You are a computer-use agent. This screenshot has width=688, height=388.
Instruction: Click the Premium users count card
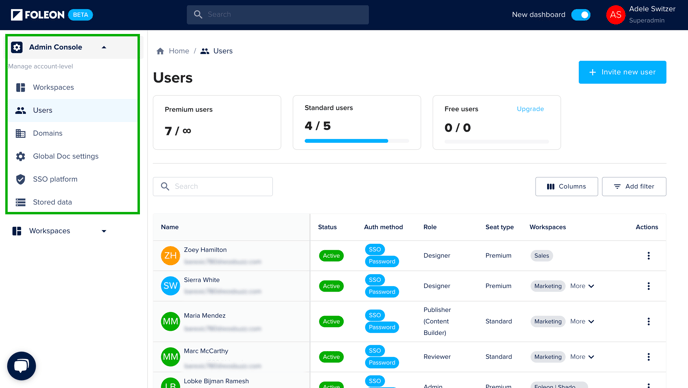pyautogui.click(x=217, y=122)
